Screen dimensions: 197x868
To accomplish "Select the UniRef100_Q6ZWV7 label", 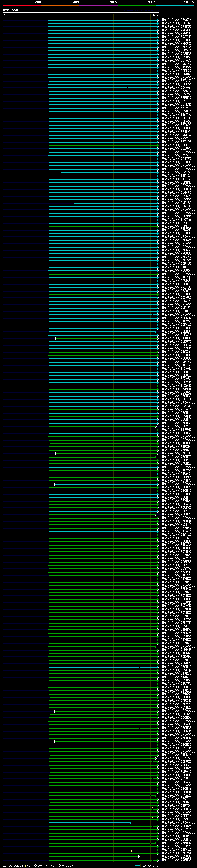I will point(177,149).
